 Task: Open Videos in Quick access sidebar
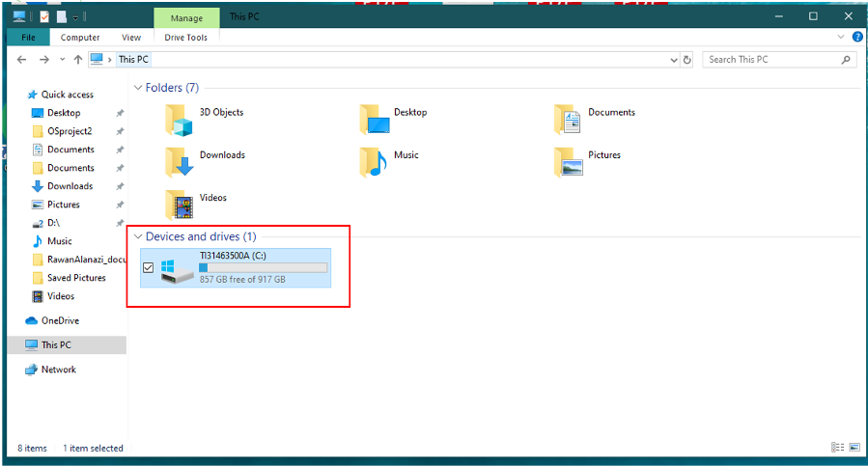(60, 296)
